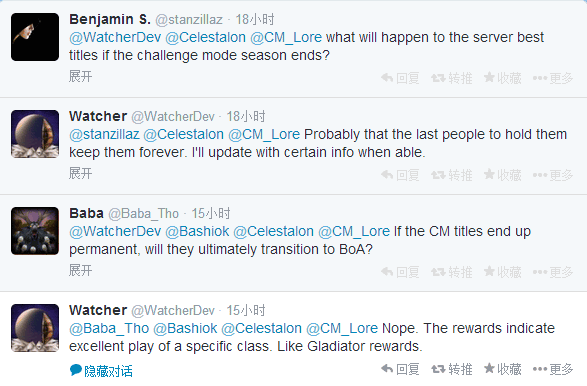
Task: Retweet Baba's BoA question tweet
Action: click(451, 272)
